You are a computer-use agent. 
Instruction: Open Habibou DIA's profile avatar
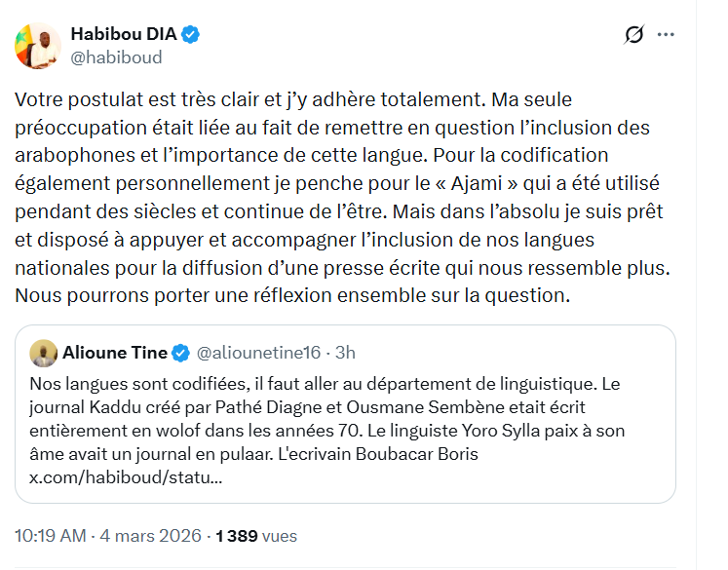pyautogui.click(x=37, y=44)
